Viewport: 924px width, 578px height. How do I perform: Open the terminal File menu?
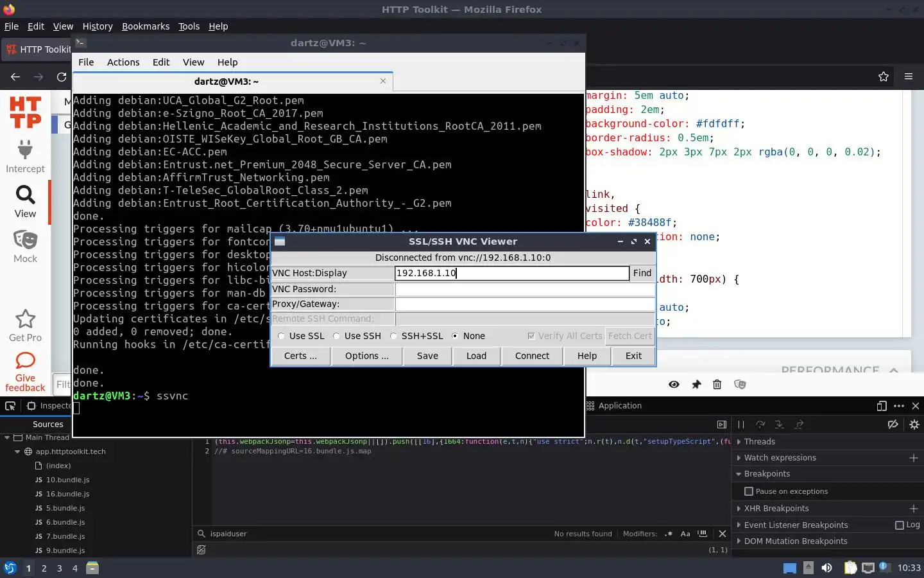(x=86, y=62)
